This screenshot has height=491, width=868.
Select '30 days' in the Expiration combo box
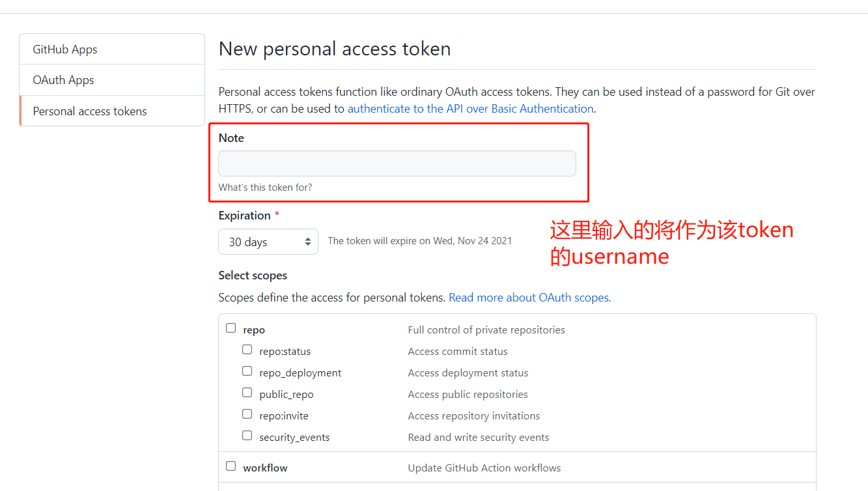tap(267, 242)
